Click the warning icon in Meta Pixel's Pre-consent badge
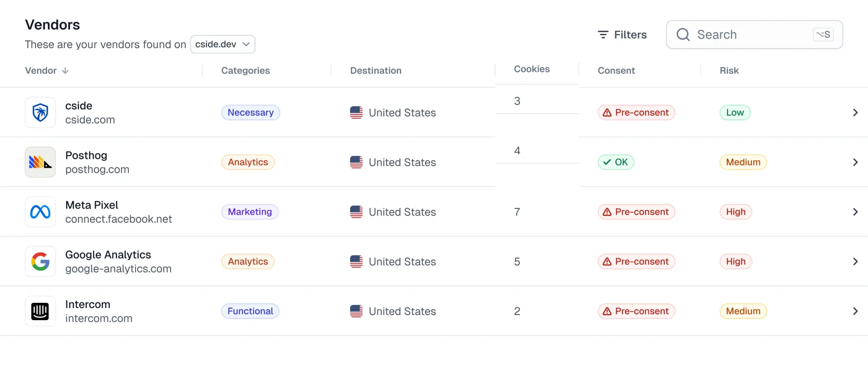The width and height of the screenshot is (868, 374). 607,212
